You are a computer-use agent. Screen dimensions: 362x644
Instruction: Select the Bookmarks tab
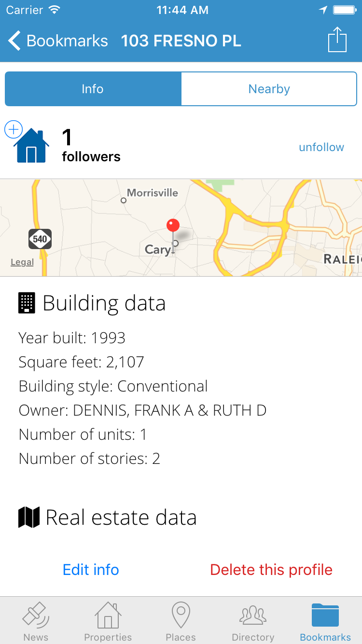325,622
